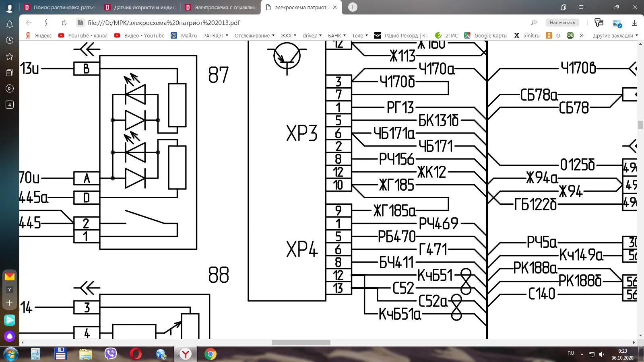Image resolution: width=644 pixels, height=362 pixels.
Task: Open the Яндекс bookmark
Action: 39,35
